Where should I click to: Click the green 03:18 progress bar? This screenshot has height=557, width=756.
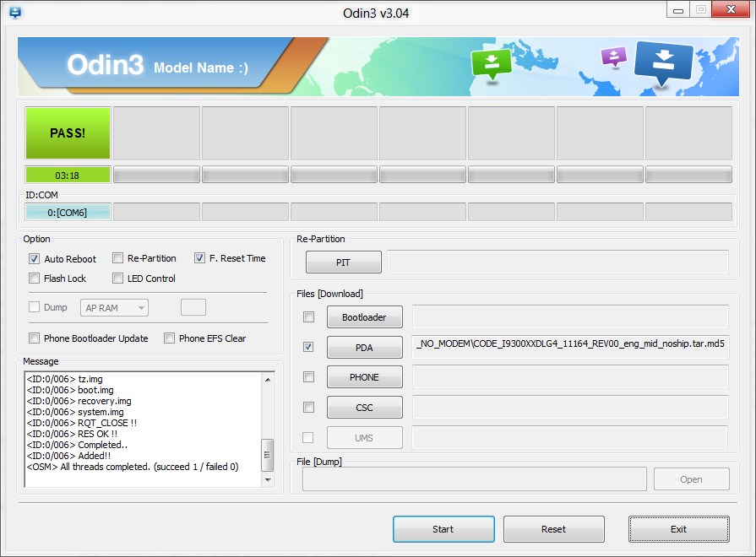point(68,175)
